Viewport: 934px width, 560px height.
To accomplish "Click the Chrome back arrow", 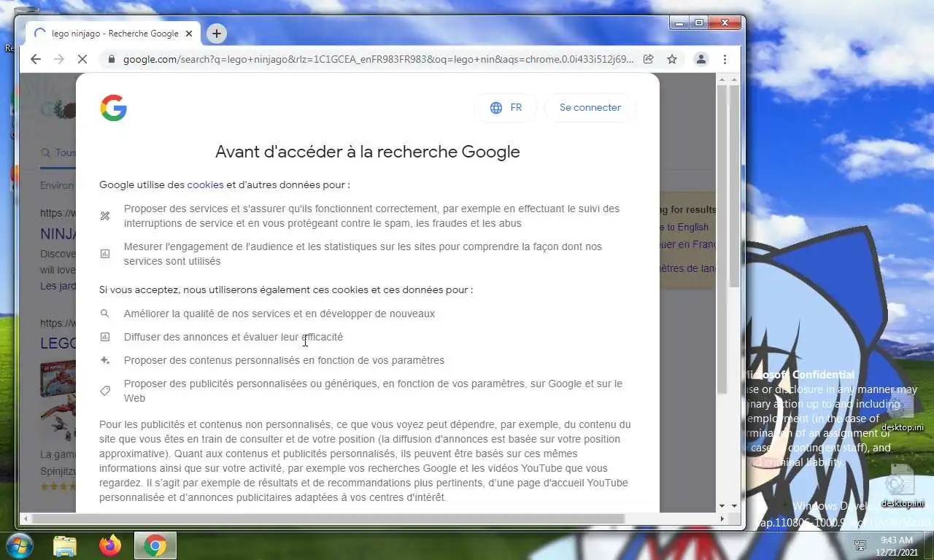I will click(35, 59).
